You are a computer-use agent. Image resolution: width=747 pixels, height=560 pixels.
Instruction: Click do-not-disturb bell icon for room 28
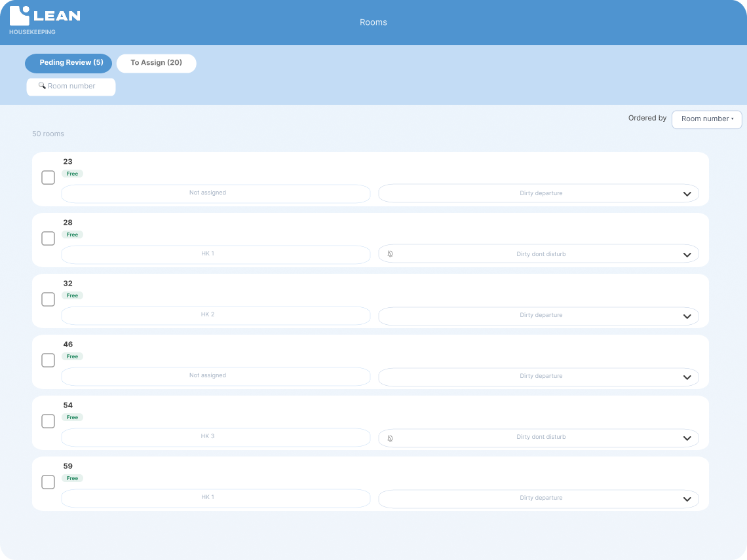point(390,254)
